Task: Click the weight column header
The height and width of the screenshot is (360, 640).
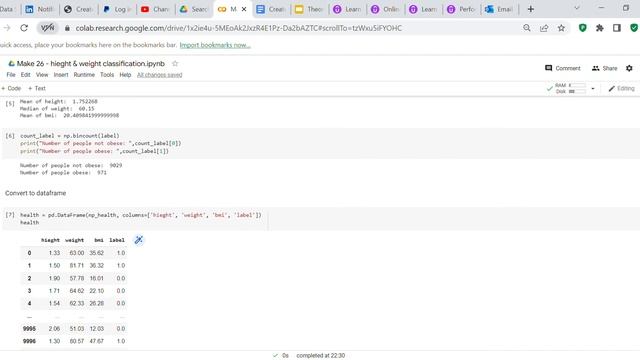Action: tap(74, 240)
